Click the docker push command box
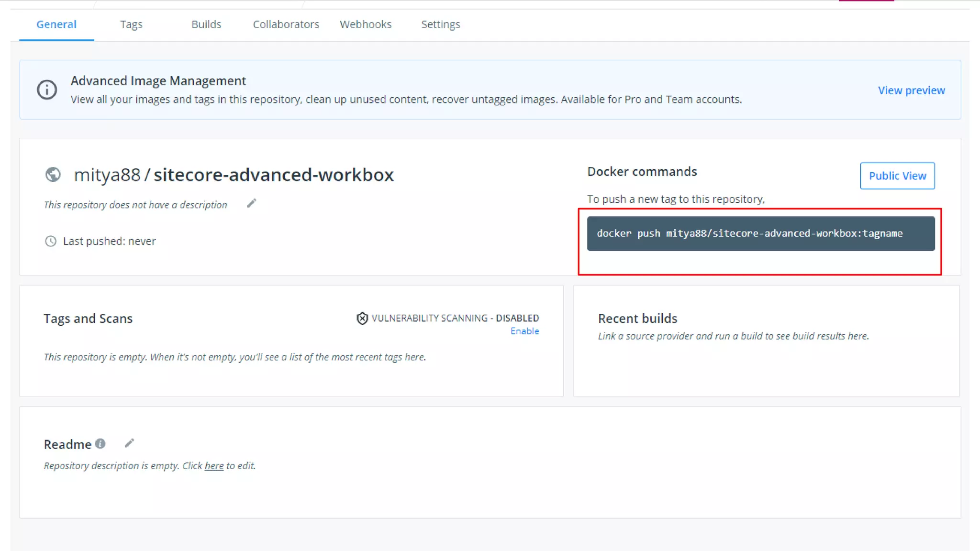 760,233
